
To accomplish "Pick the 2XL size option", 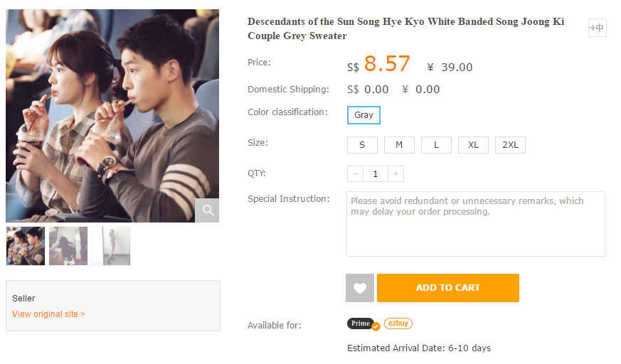I will (510, 145).
